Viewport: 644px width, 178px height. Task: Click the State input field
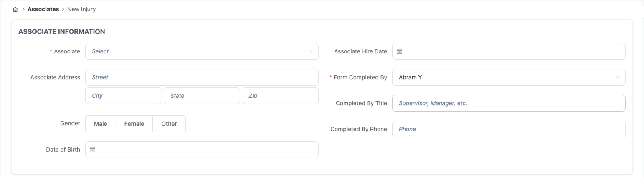(x=202, y=95)
